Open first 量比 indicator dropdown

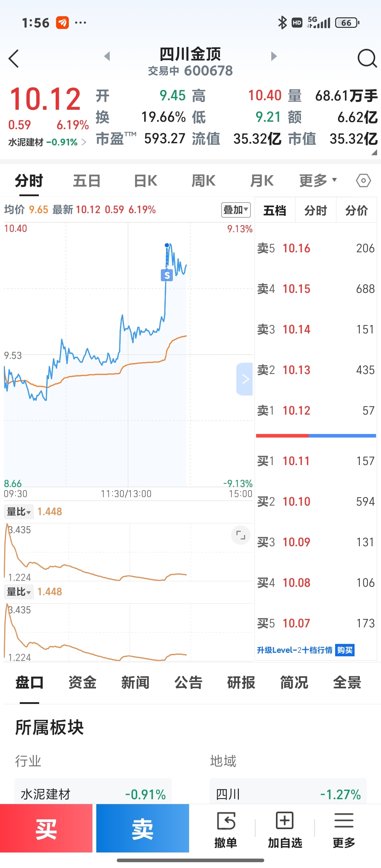click(x=19, y=512)
